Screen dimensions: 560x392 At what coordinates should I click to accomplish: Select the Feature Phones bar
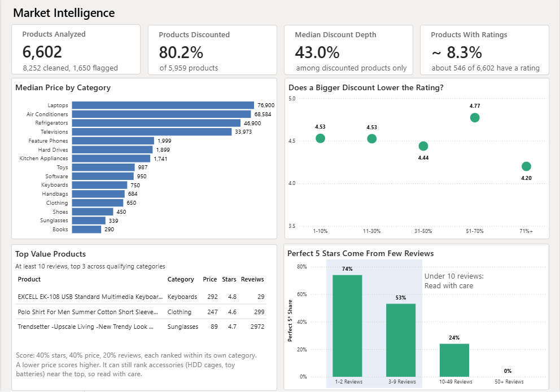click(x=113, y=141)
